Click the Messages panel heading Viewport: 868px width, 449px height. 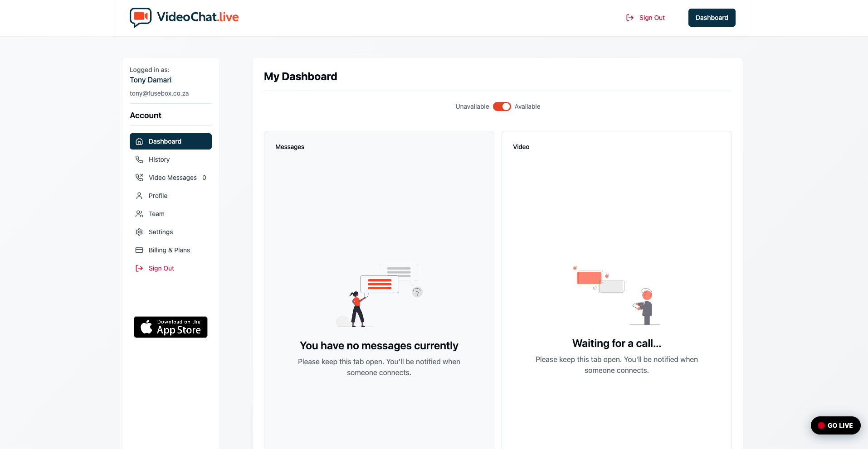pos(290,147)
